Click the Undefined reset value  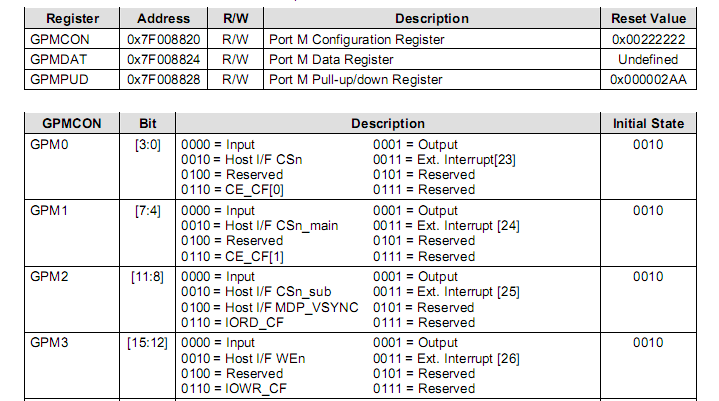click(648, 59)
